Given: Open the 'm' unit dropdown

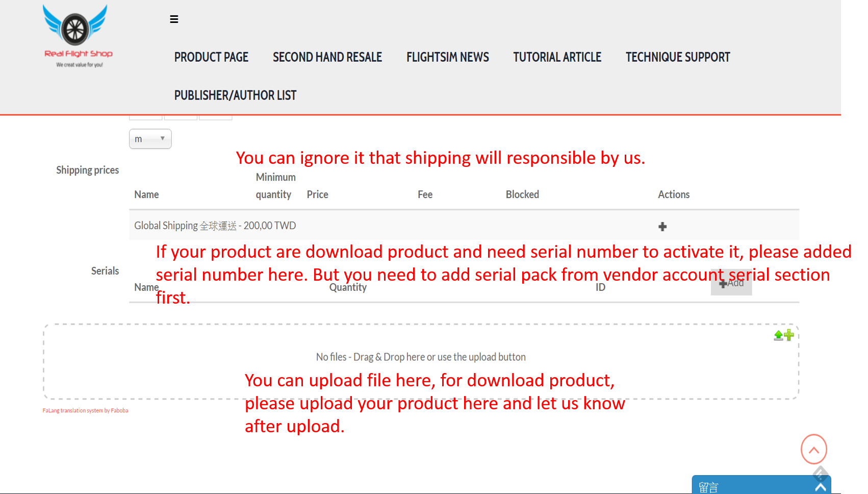Looking at the screenshot, I should pyautogui.click(x=150, y=139).
